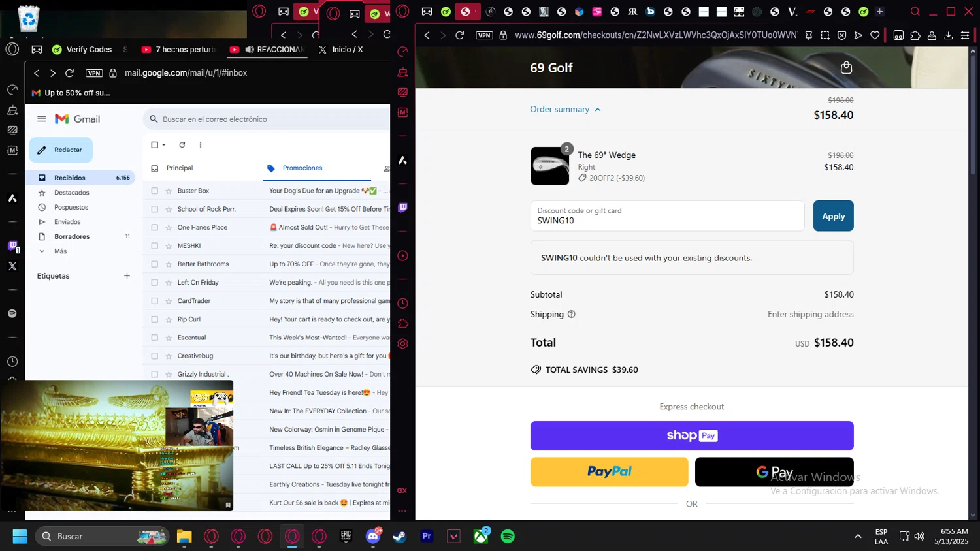Screen dimensions: 980x551
Task: Switch to Promociones tab in Gmail
Action: pos(317,168)
